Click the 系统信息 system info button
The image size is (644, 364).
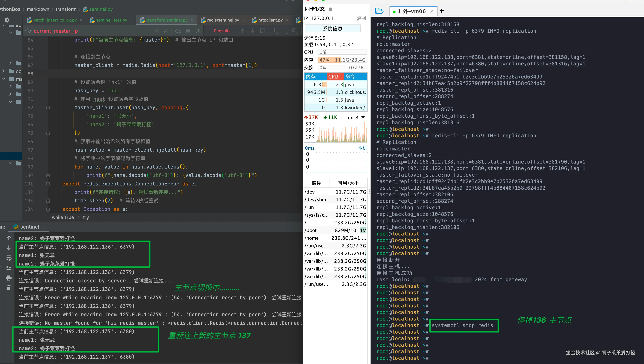tap(332, 28)
